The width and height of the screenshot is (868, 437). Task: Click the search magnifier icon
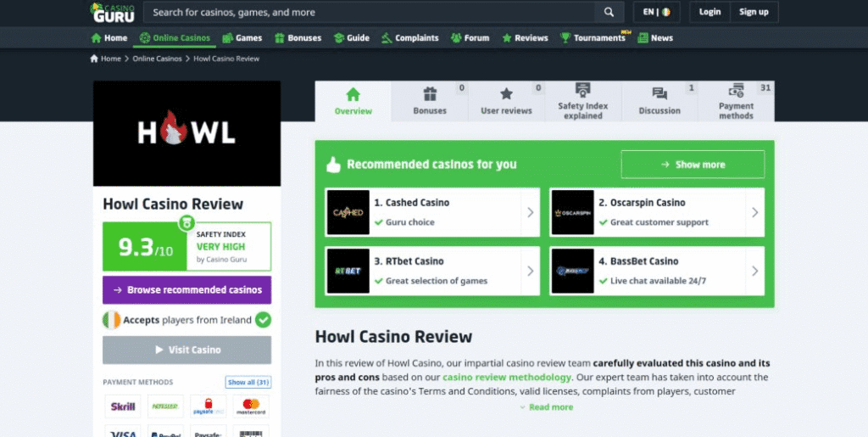tap(609, 12)
